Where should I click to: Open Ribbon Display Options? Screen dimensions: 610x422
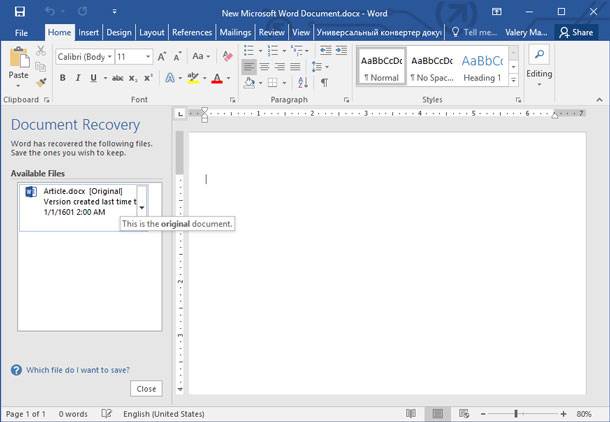tap(496, 12)
